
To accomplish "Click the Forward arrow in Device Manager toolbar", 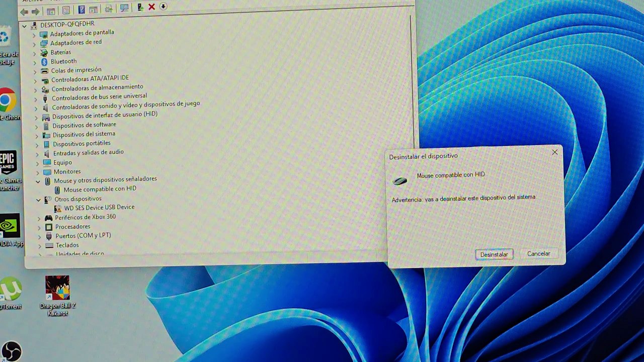I will click(x=35, y=12).
